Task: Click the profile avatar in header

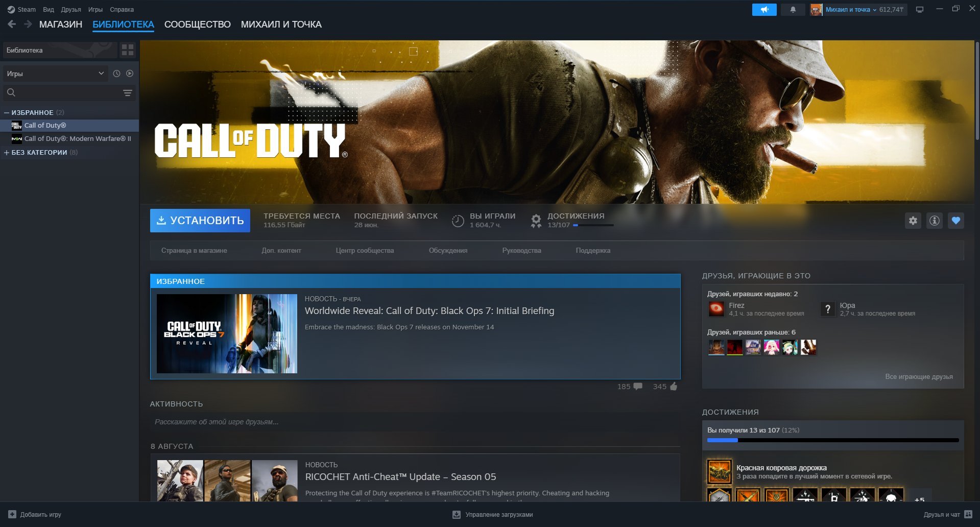Action: (816, 10)
